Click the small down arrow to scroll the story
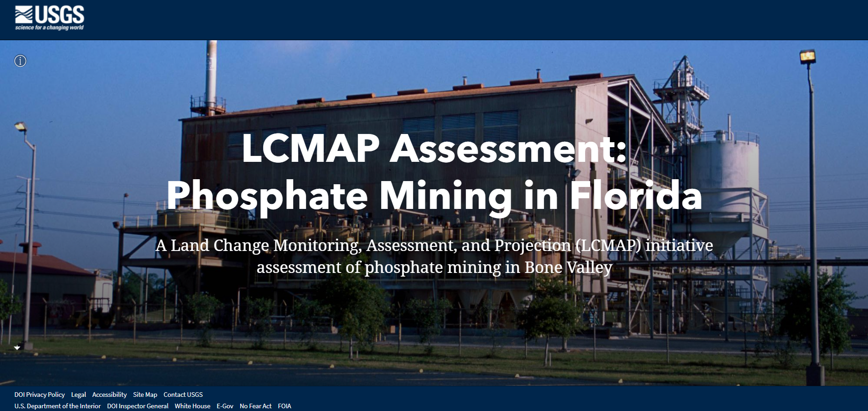 [x=17, y=348]
